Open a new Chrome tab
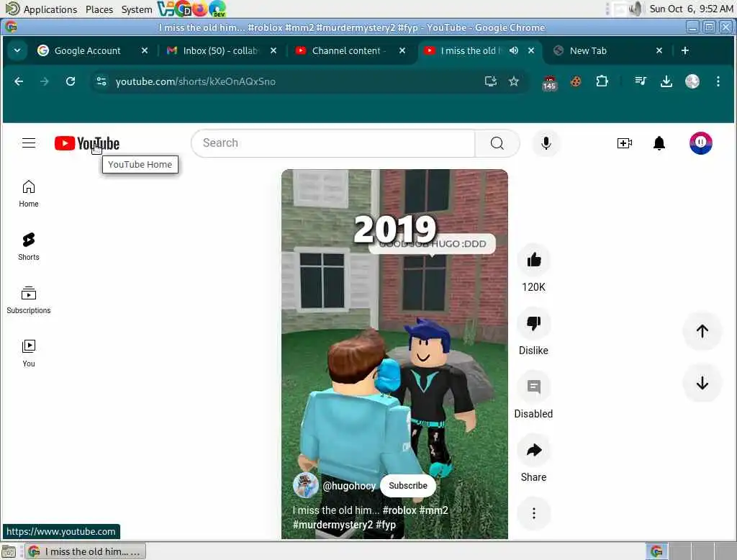This screenshot has height=560, width=737. 685,50
